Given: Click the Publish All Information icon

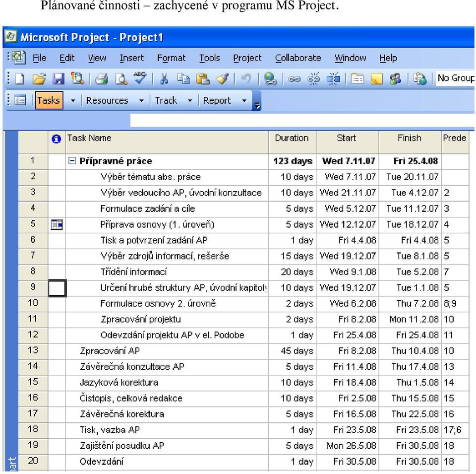Looking at the screenshot, I should coord(420,79).
